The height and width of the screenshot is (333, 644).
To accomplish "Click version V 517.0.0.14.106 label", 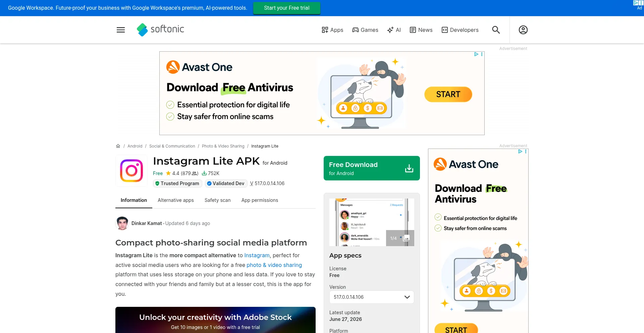I will click(x=267, y=183).
